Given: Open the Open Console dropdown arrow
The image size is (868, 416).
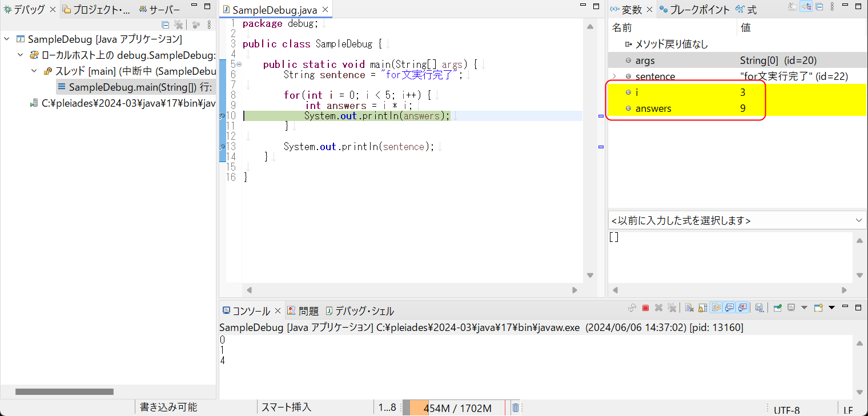Looking at the screenshot, I should click(x=831, y=308).
